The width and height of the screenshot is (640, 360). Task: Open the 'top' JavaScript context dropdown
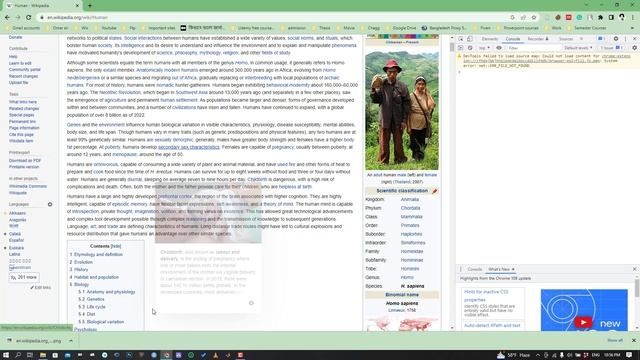point(484,48)
